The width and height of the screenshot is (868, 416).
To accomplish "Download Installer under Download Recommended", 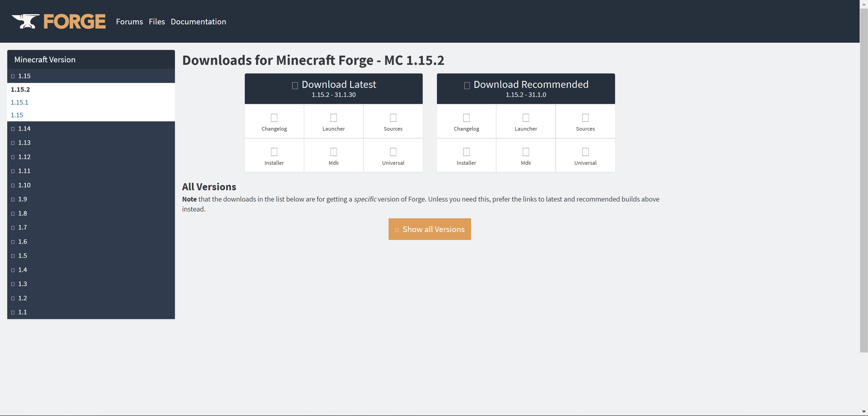I will pos(466,155).
